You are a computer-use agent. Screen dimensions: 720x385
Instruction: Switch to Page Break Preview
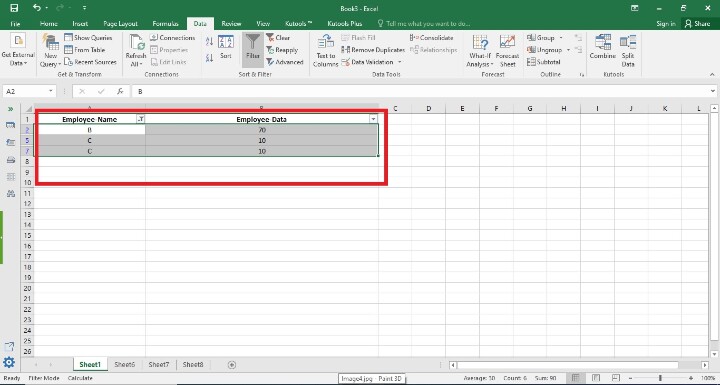click(616, 378)
